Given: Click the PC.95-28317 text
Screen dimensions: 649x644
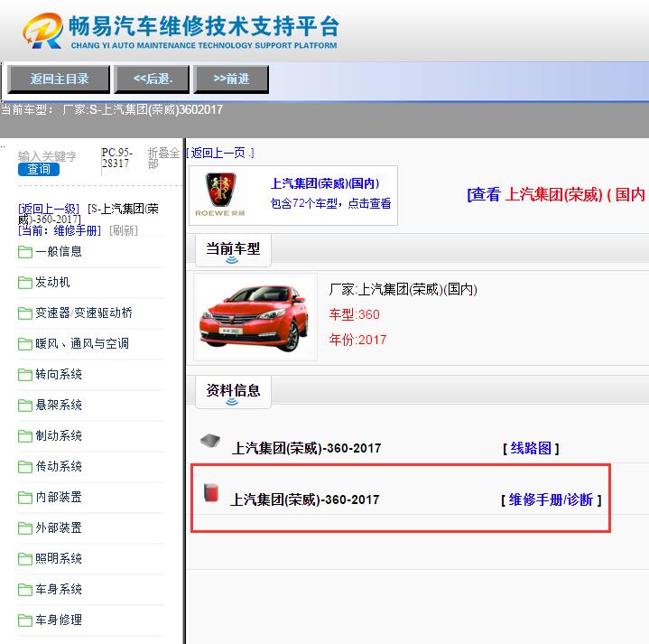Looking at the screenshot, I should [x=117, y=158].
